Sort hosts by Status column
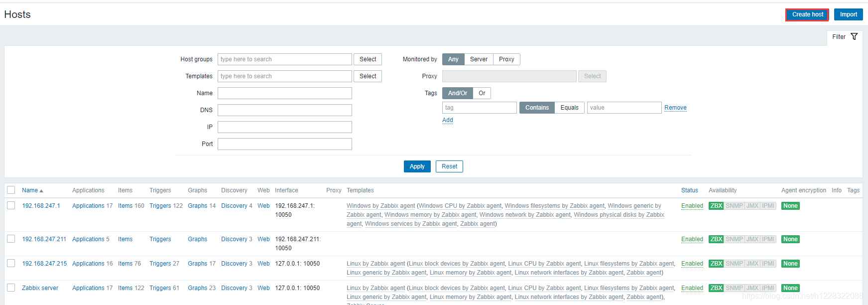Viewport: 868px width, 305px height. (690, 190)
